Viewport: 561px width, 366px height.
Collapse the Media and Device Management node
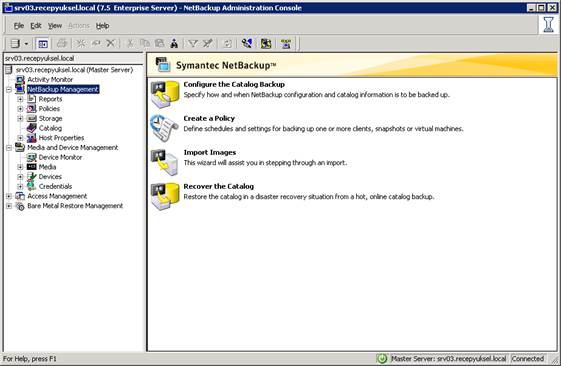coord(9,147)
